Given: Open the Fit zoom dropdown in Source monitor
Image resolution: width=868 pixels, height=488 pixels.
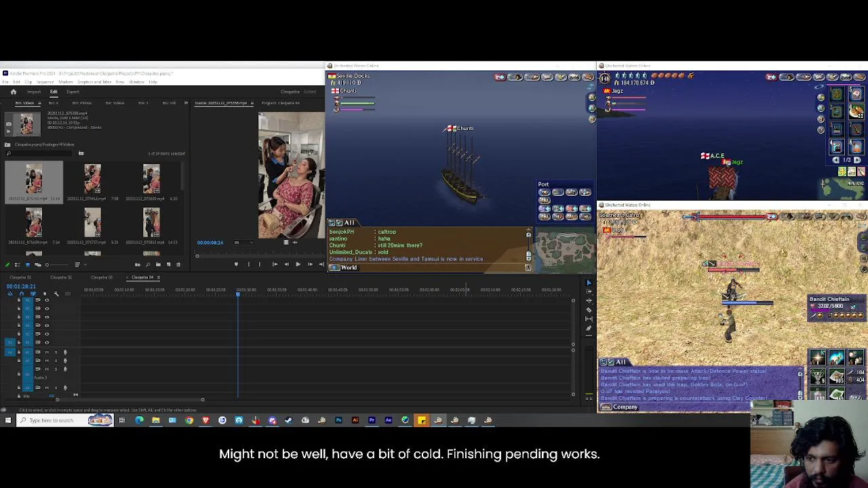Looking at the screenshot, I should 244,243.
